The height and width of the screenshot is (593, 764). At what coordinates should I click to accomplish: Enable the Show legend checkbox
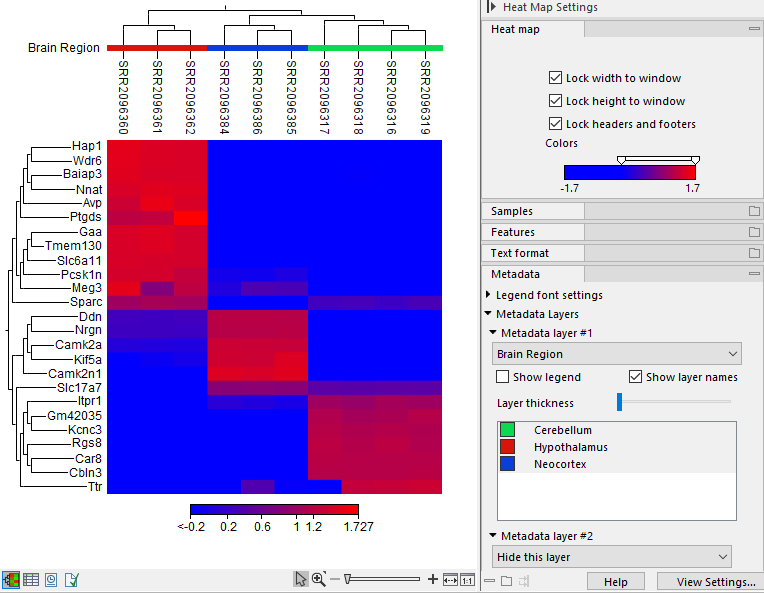click(503, 377)
